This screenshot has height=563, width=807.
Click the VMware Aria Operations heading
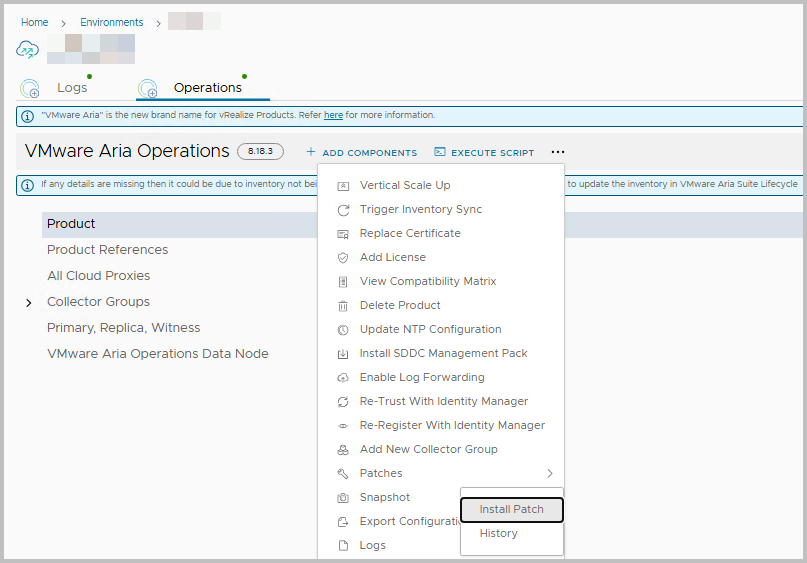tap(127, 151)
